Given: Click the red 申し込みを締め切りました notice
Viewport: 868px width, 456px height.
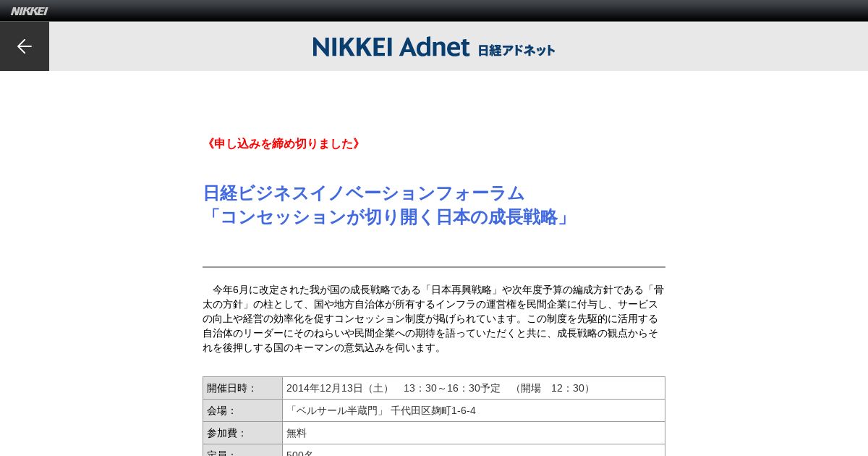Looking at the screenshot, I should [x=283, y=143].
